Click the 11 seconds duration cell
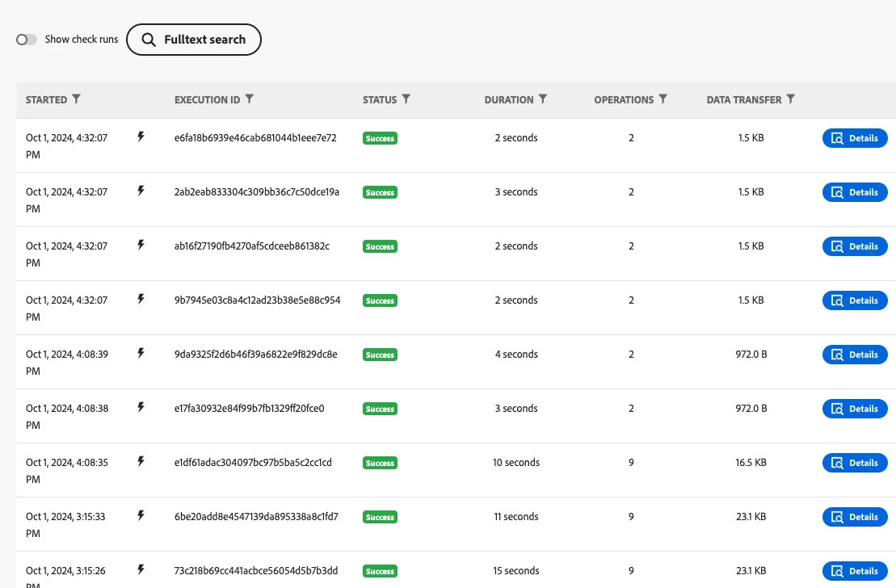This screenshot has width=896, height=588. (516, 517)
